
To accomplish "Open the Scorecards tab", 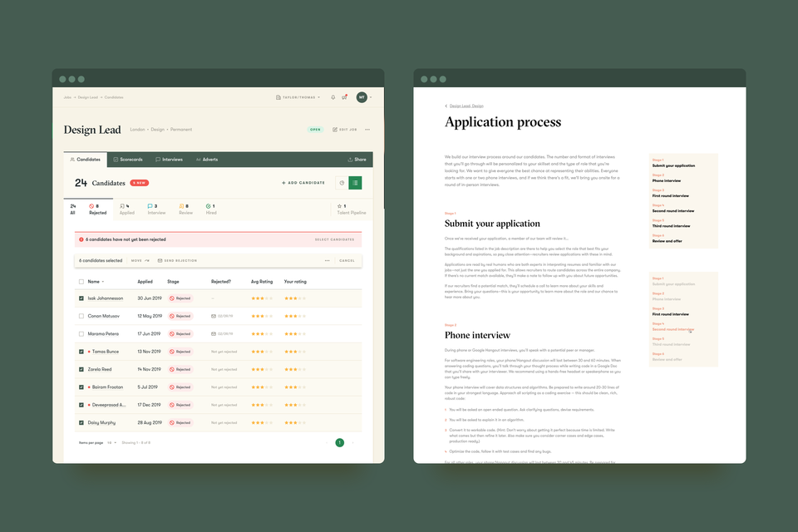I will [128, 160].
